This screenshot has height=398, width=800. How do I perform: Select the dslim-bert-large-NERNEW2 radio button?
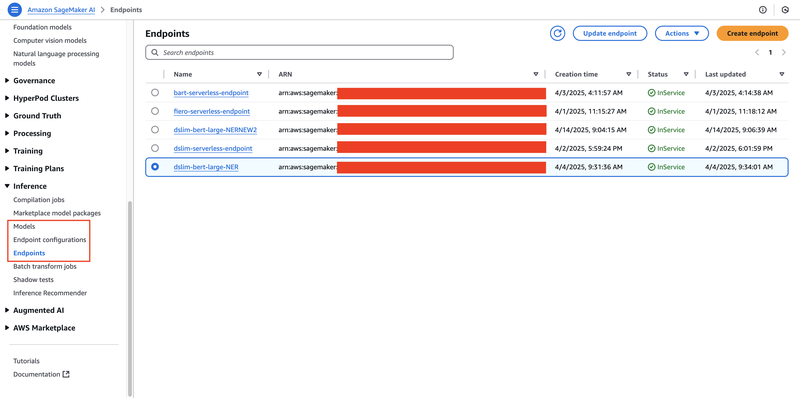point(155,130)
